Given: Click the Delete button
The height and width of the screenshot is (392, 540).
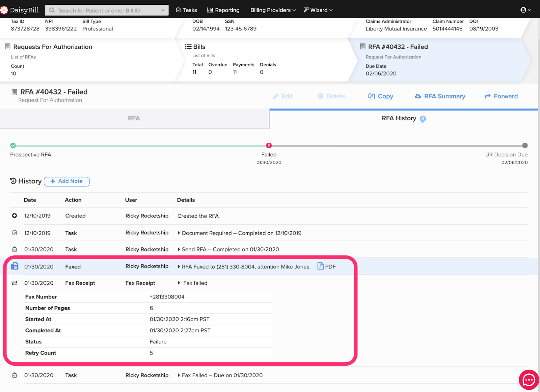Looking at the screenshot, I should [x=332, y=96].
